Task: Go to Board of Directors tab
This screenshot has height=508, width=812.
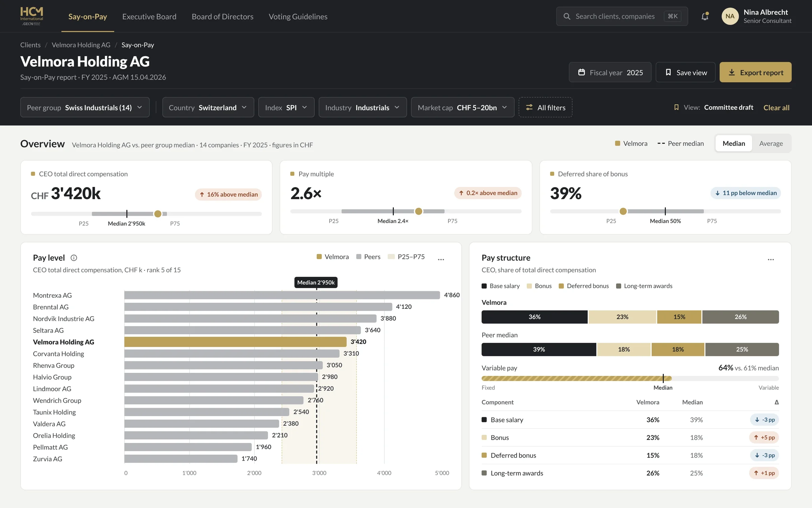Action: [222, 16]
